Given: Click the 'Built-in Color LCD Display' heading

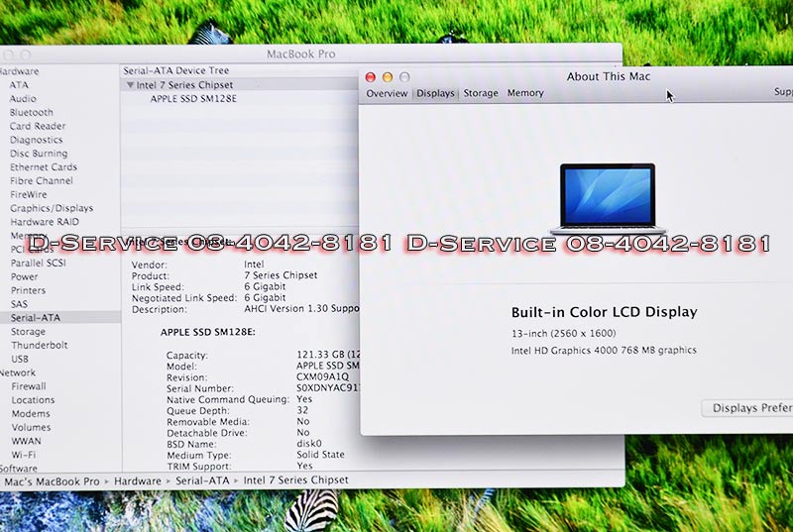Looking at the screenshot, I should (x=605, y=312).
